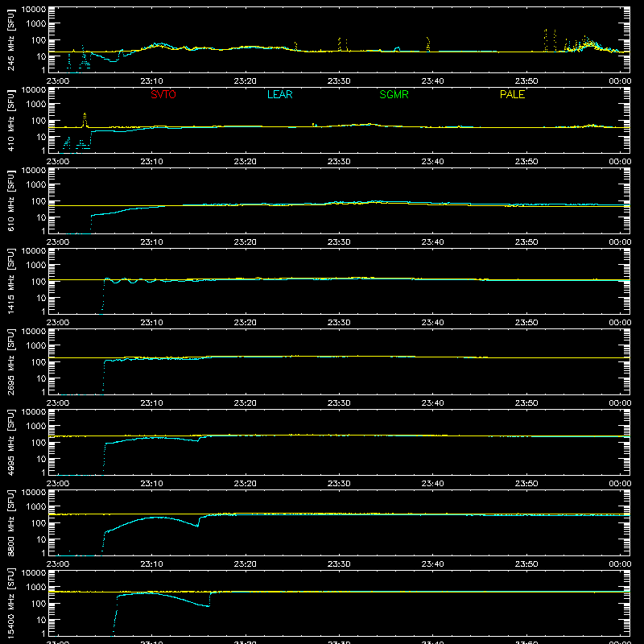
Task: Select the 4995 MHz [SFU] axis title
Action: (10, 442)
